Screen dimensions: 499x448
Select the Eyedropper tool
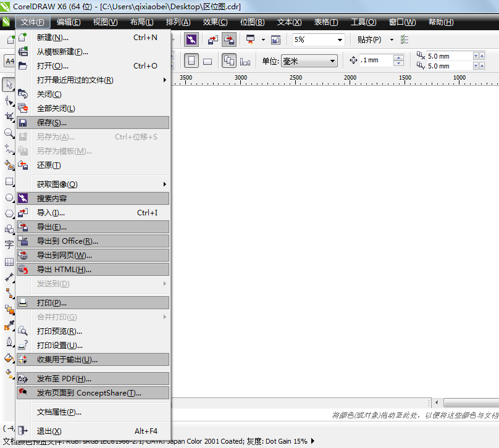point(9,326)
